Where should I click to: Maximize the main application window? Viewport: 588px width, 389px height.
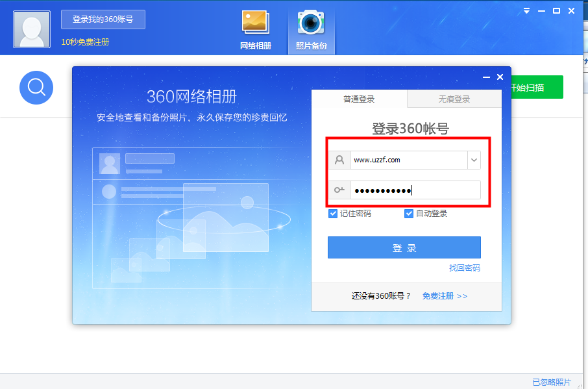[556, 11]
